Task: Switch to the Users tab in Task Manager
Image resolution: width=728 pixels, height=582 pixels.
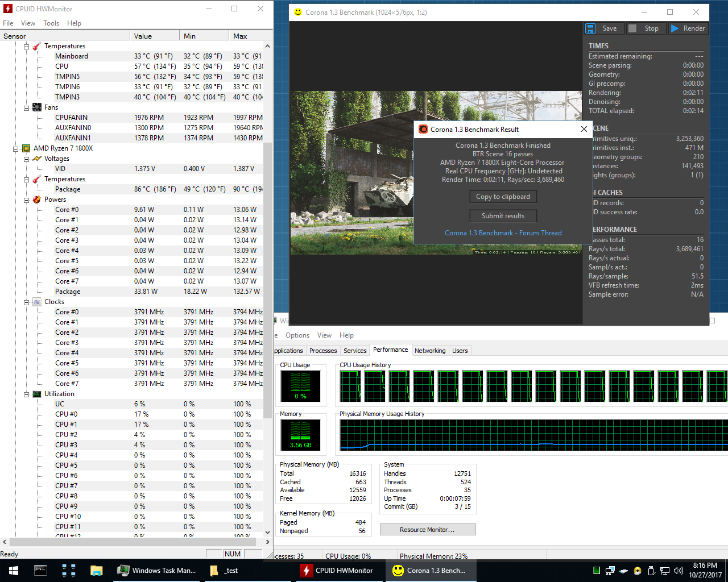Action: [x=460, y=351]
